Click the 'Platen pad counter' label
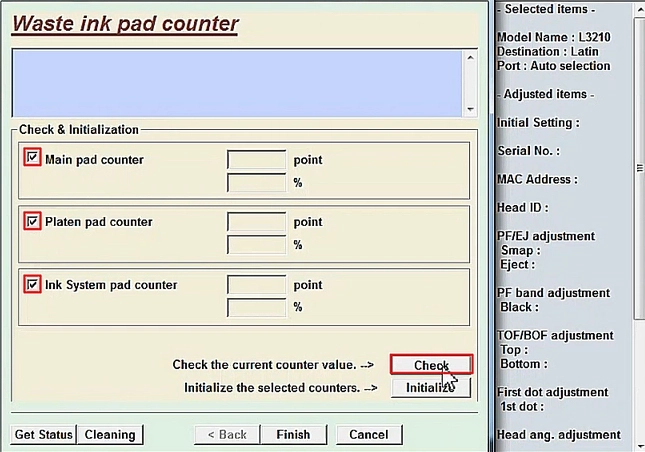The width and height of the screenshot is (645, 452). 99,222
